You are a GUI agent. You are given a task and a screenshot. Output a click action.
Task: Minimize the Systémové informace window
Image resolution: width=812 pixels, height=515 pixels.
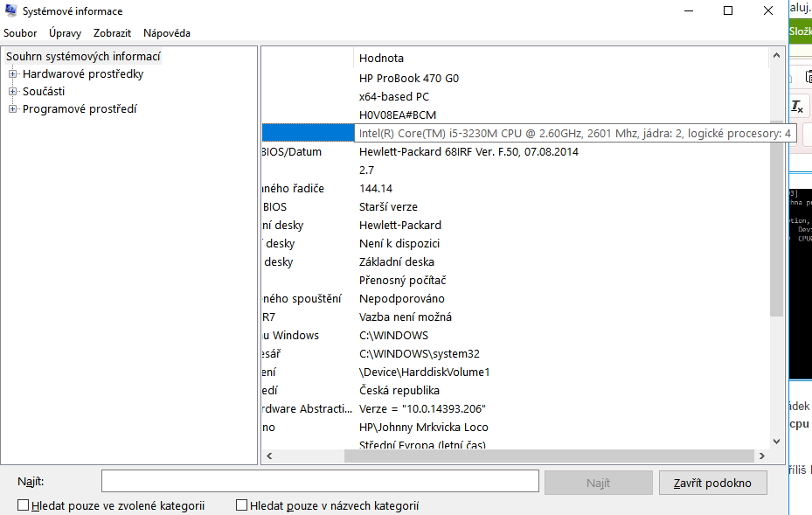point(689,10)
